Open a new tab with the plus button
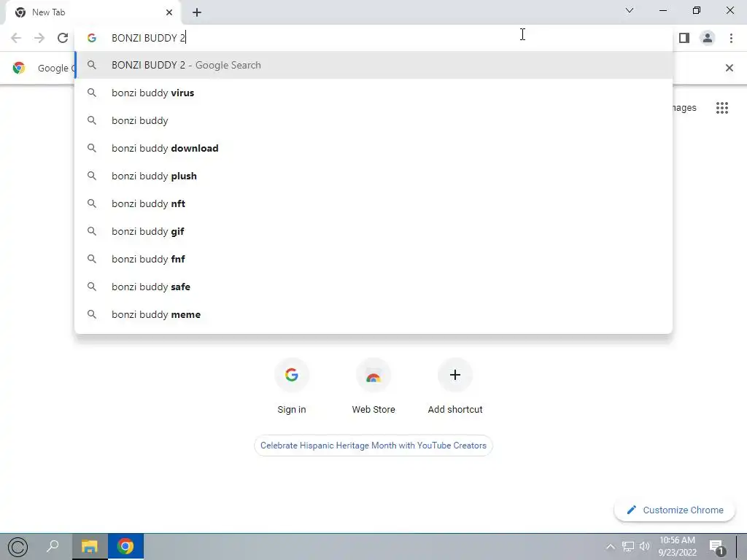The height and width of the screenshot is (560, 747). (x=197, y=12)
